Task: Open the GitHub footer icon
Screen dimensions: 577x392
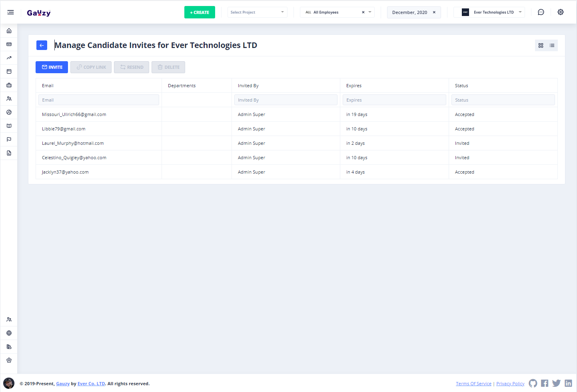Action: [533, 383]
